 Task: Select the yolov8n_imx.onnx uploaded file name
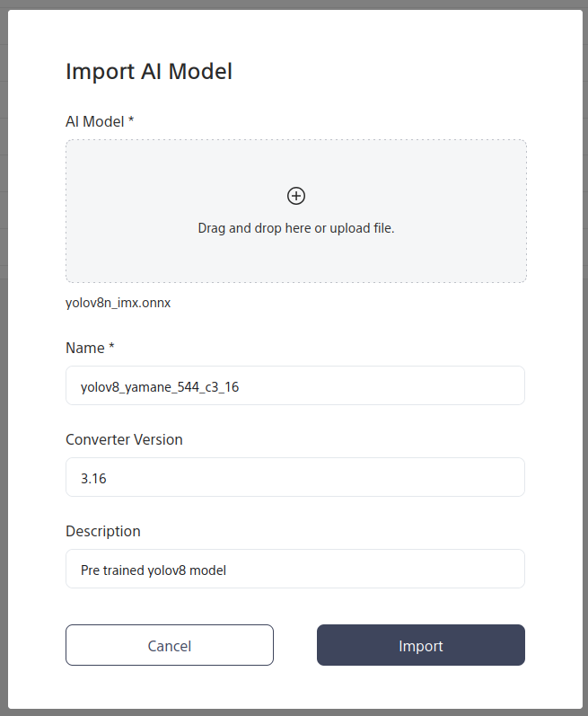pyautogui.click(x=118, y=303)
